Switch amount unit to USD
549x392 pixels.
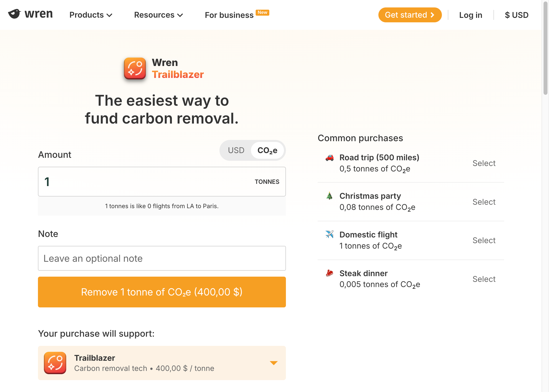[236, 150]
